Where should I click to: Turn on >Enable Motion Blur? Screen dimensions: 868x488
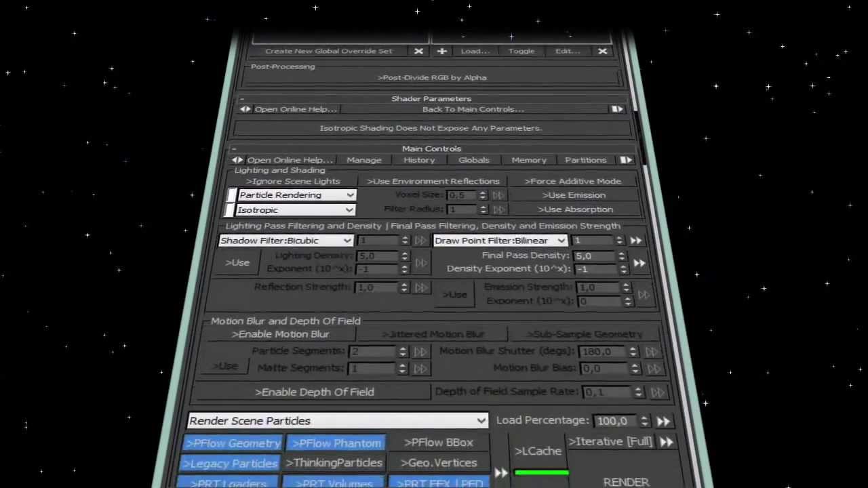[281, 334]
